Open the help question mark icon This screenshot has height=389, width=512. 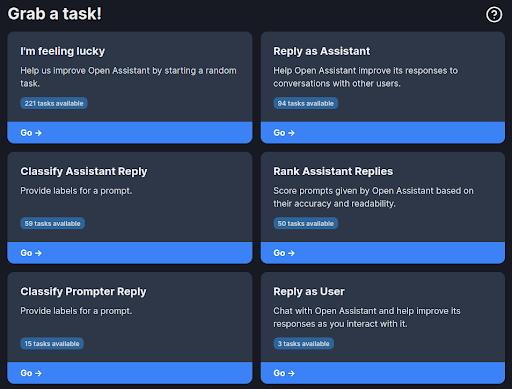tap(494, 15)
